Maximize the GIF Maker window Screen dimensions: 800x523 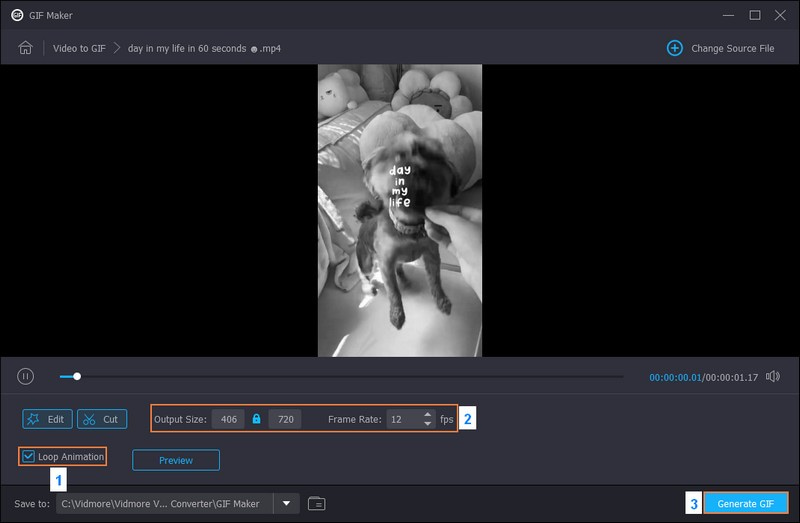(755, 15)
